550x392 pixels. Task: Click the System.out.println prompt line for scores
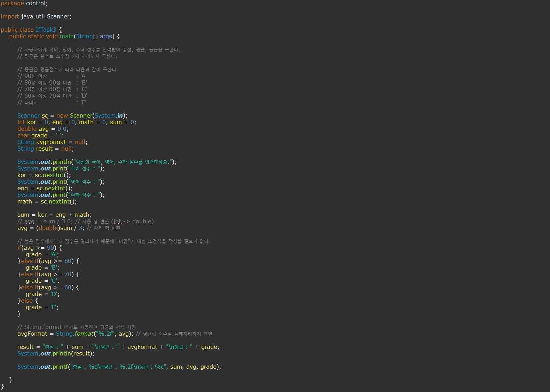pyautogui.click(x=97, y=162)
